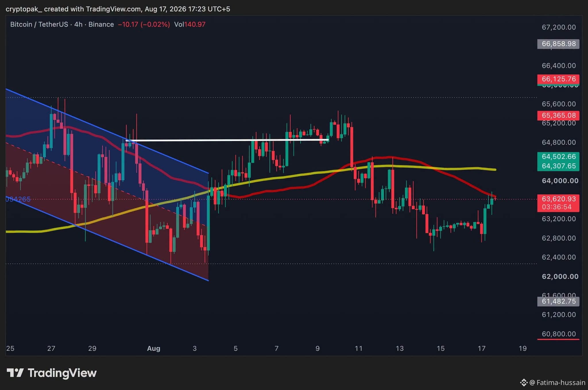Click the 7 date label on time axis
Viewport: 588px width, 390px height.
[x=276, y=348]
